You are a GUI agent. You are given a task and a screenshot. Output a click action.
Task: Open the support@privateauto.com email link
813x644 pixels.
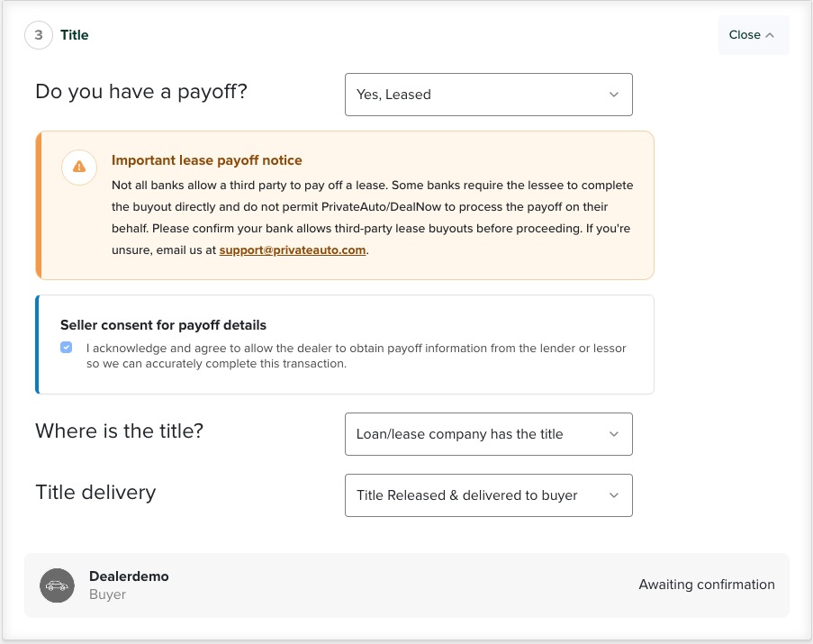(293, 250)
